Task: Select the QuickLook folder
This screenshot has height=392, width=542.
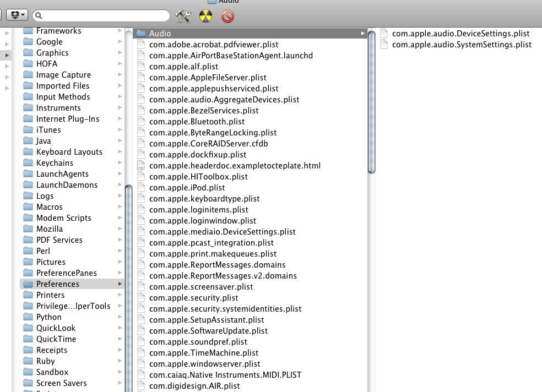Action: pos(72,328)
